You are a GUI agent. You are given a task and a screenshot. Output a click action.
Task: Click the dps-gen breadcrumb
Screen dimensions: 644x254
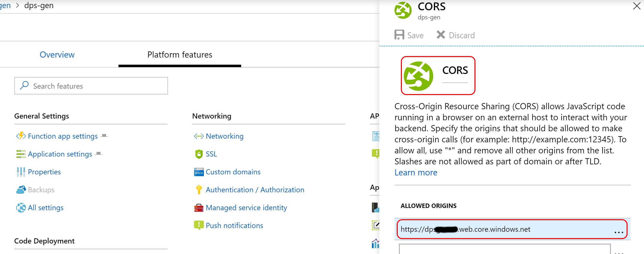[x=39, y=5]
